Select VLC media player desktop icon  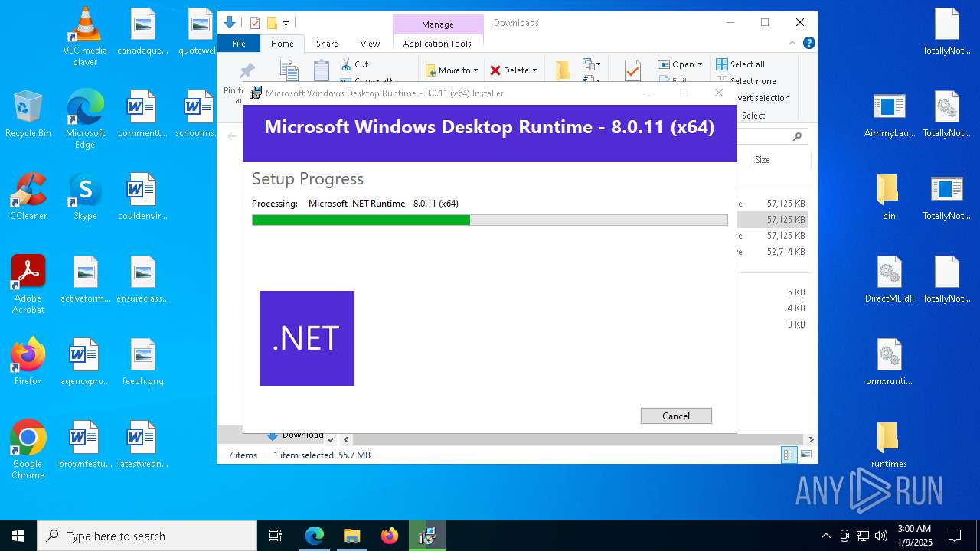(85, 37)
